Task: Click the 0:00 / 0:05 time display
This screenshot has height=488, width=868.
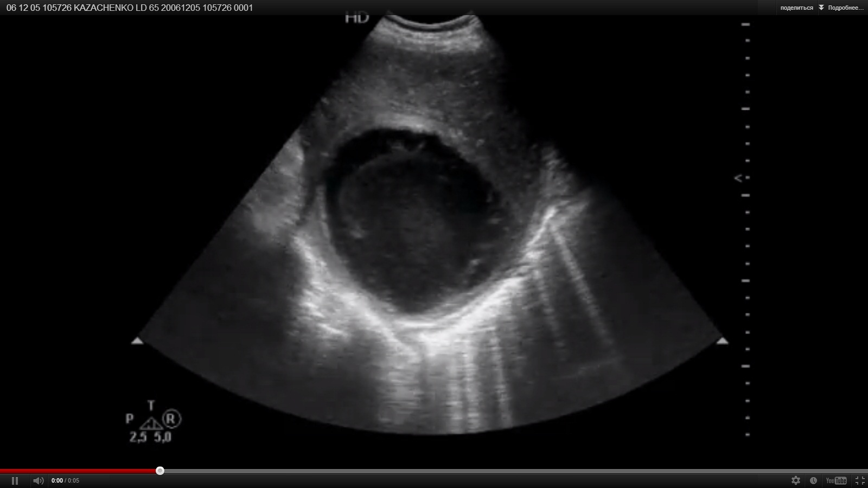Action: (x=65, y=480)
